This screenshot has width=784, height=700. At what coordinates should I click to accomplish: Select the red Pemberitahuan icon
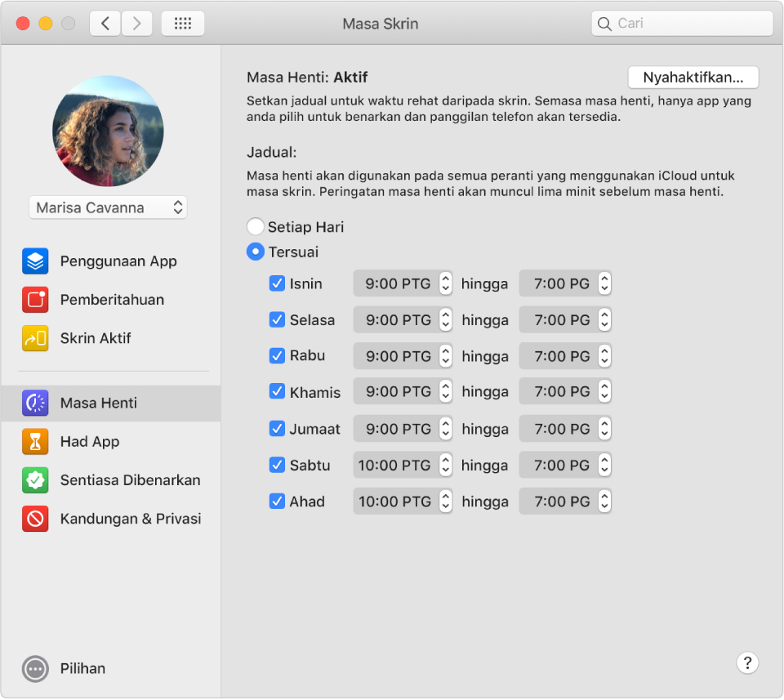pos(35,300)
